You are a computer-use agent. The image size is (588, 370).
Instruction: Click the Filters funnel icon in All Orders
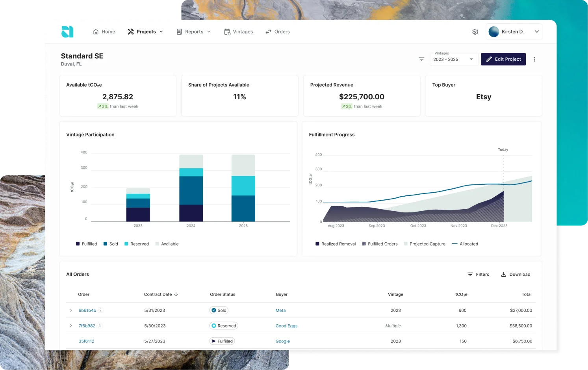pos(469,274)
